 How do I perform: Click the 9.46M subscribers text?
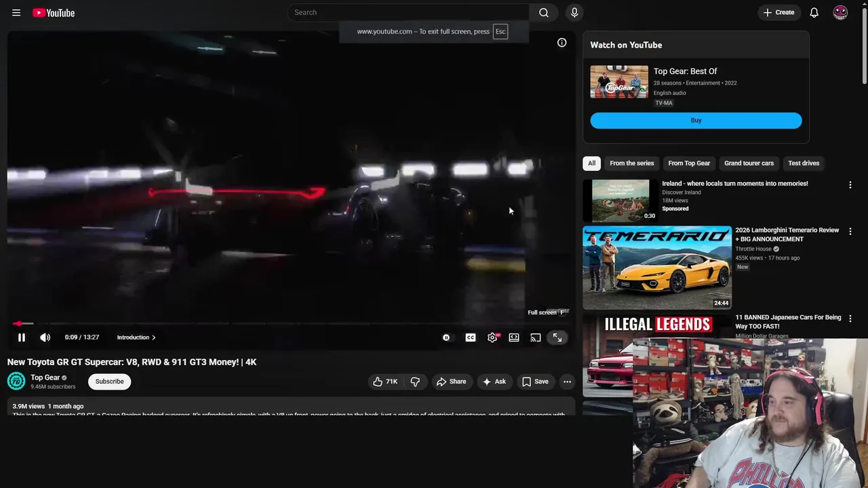[x=53, y=387]
